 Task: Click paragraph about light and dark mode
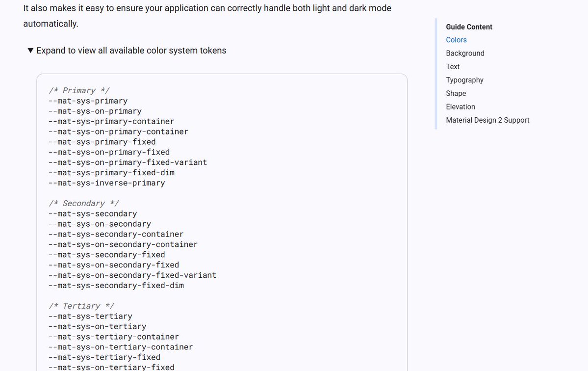point(207,16)
